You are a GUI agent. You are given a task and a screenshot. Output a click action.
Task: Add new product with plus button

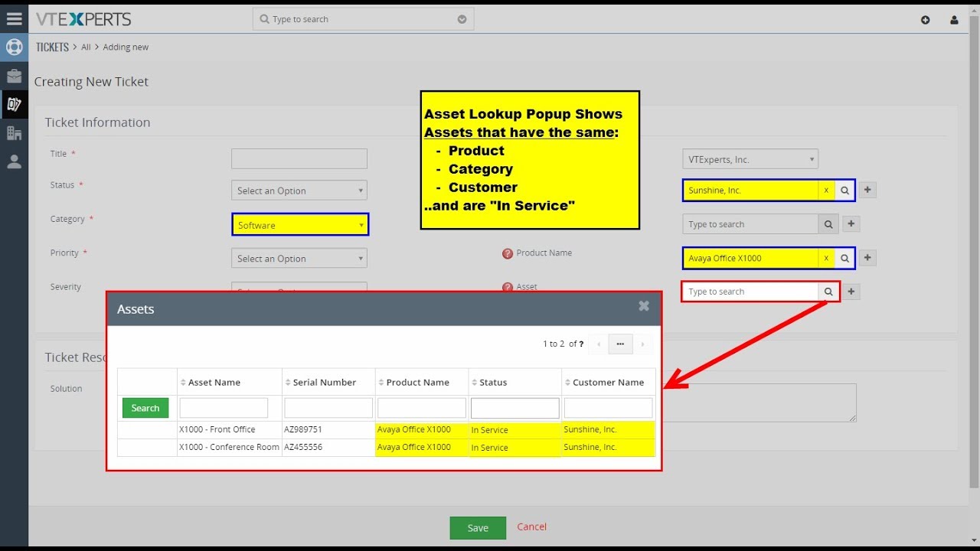coord(867,258)
